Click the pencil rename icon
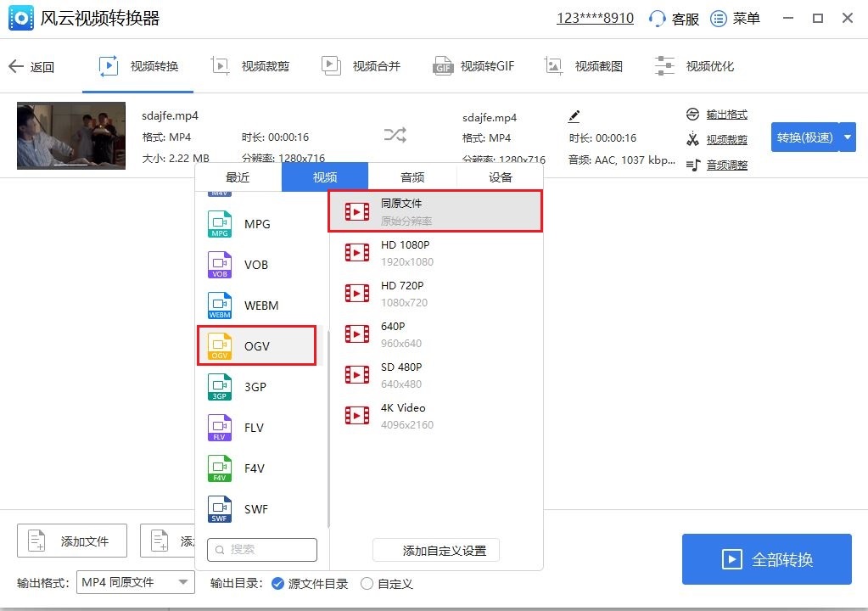Screen dimensions: 868x611 (x=574, y=116)
